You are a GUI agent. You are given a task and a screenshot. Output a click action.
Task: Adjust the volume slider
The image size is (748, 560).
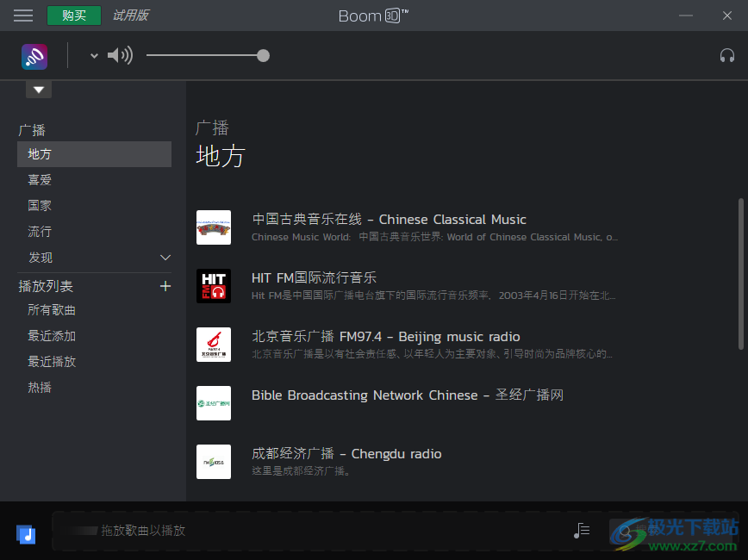(263, 55)
